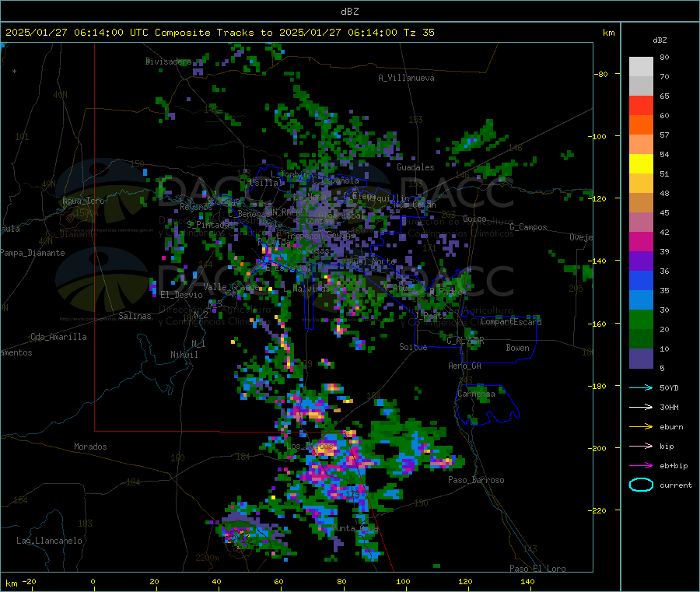This screenshot has height=592, width=700.
Task: Click the 'Reyunos' map label
Action: 197,207
